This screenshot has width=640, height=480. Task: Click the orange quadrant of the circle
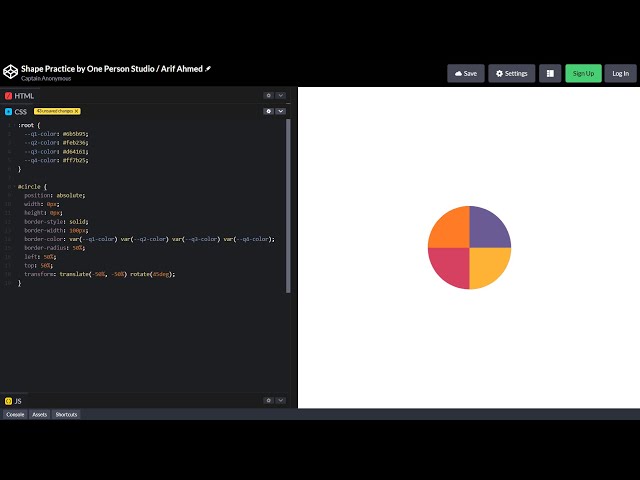pyautogui.click(x=451, y=229)
